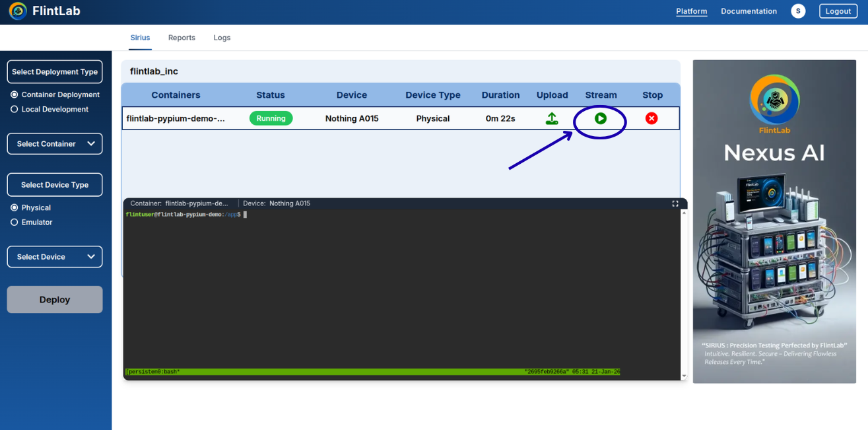
Task: Click container name flintlab-pypium-demo cell
Action: 176,118
